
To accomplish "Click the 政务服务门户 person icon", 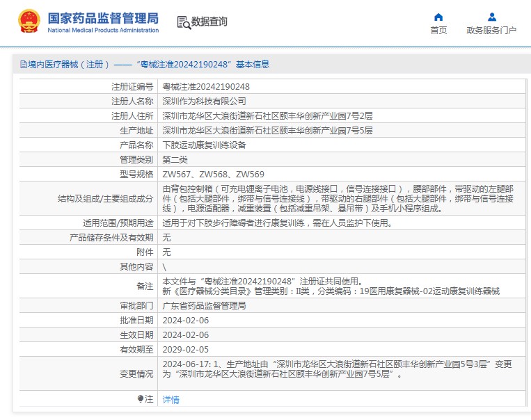I will pyautogui.click(x=491, y=17).
